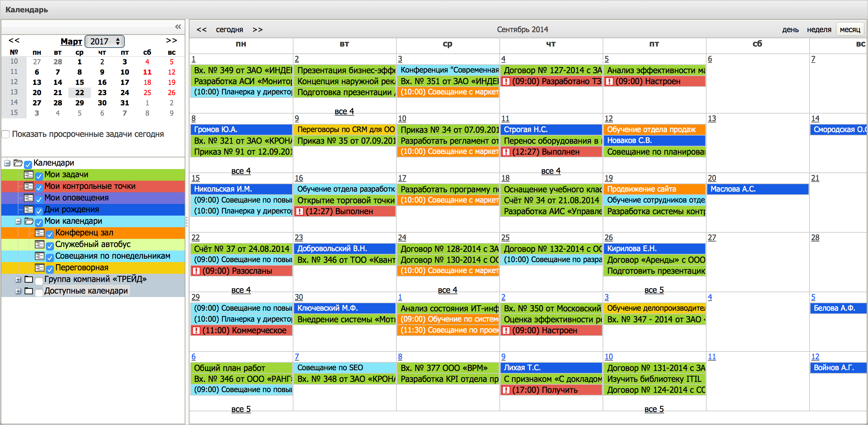The width and height of the screenshot is (868, 425).
Task: Enable 'Показать просроченные задачи сегодня' checkbox
Action: point(6,134)
